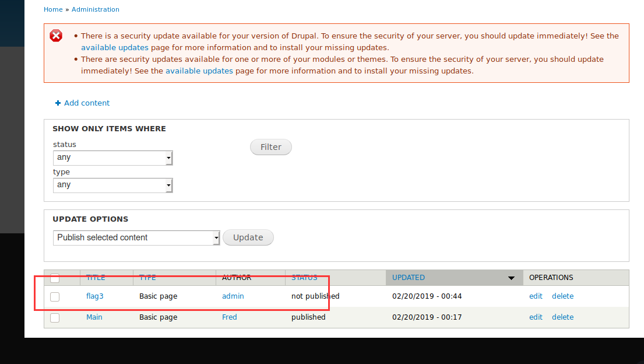Click the 'published' status of Main row

tap(308, 317)
